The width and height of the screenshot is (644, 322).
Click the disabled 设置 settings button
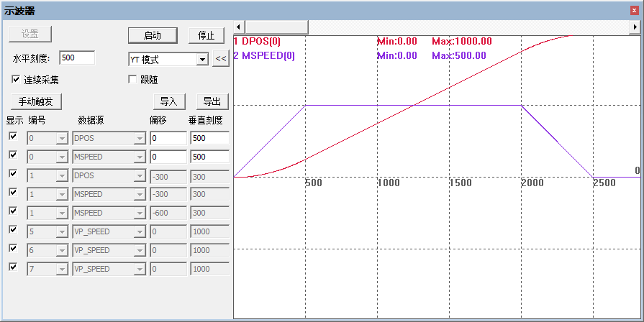(30, 34)
